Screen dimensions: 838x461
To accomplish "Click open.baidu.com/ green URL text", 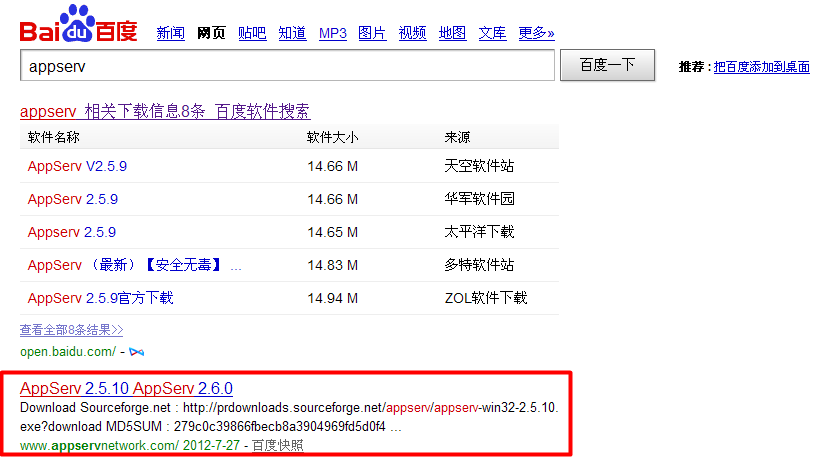I will [68, 352].
